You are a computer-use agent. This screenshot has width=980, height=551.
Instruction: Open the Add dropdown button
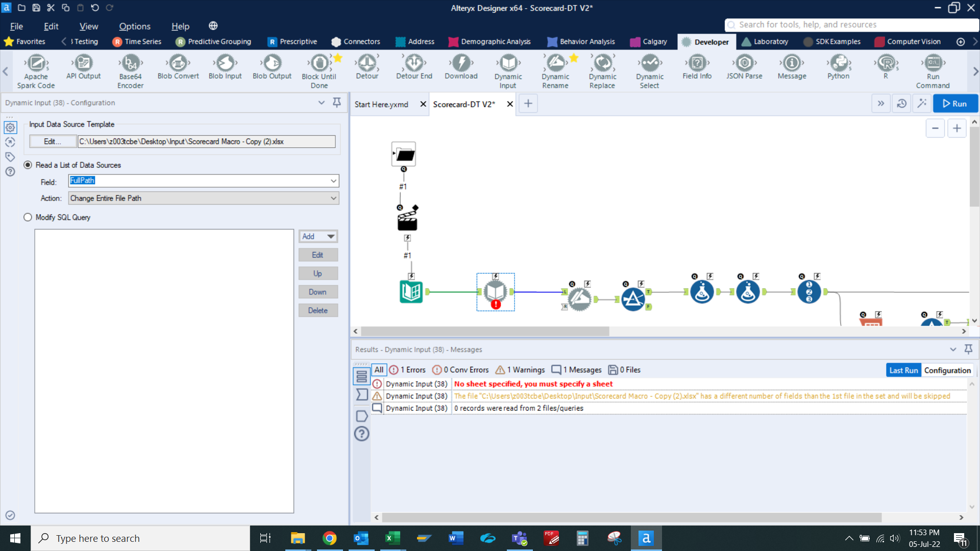click(x=318, y=236)
